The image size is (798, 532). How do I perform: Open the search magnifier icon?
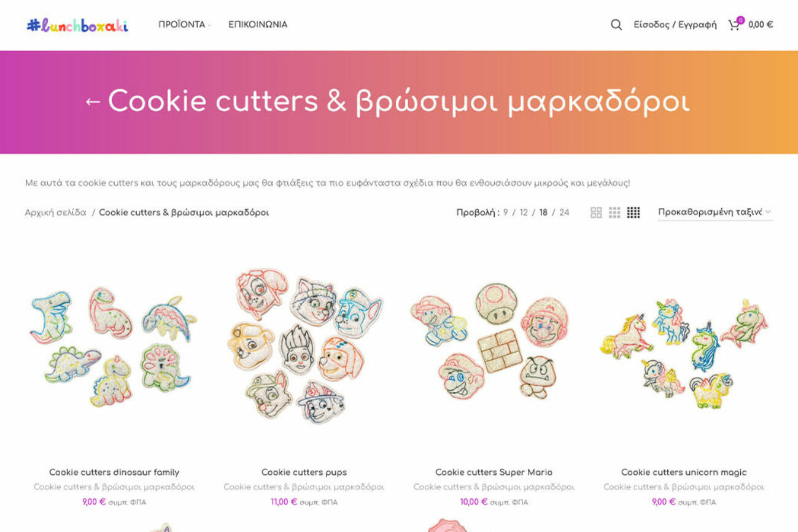pos(616,25)
